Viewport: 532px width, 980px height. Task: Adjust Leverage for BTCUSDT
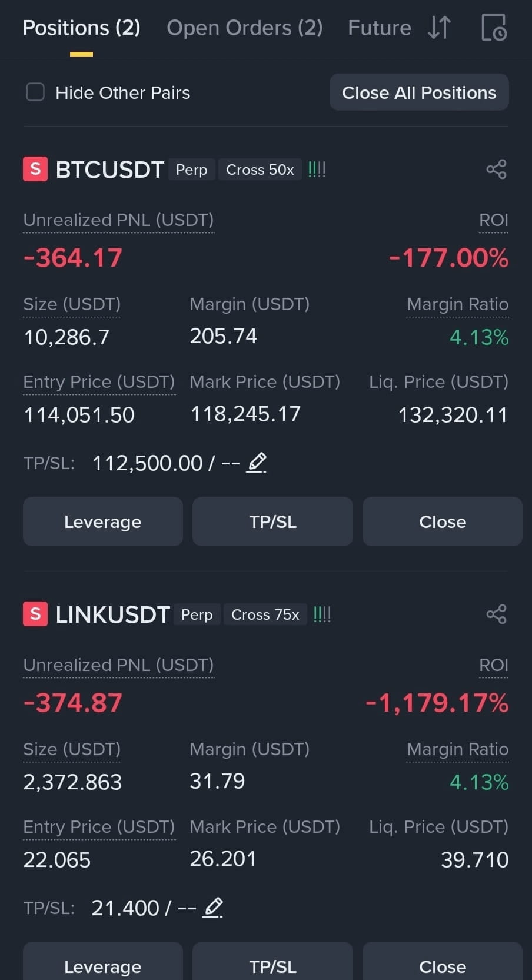coord(103,521)
